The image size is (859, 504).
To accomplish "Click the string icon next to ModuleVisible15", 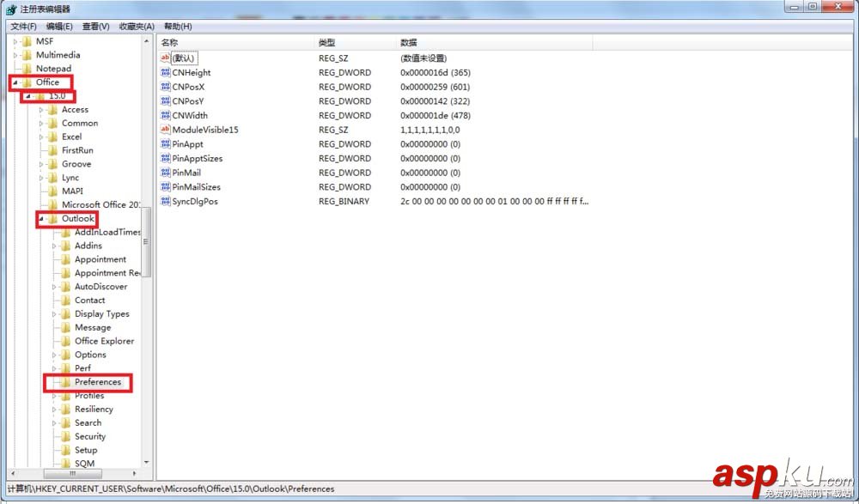I will [165, 129].
